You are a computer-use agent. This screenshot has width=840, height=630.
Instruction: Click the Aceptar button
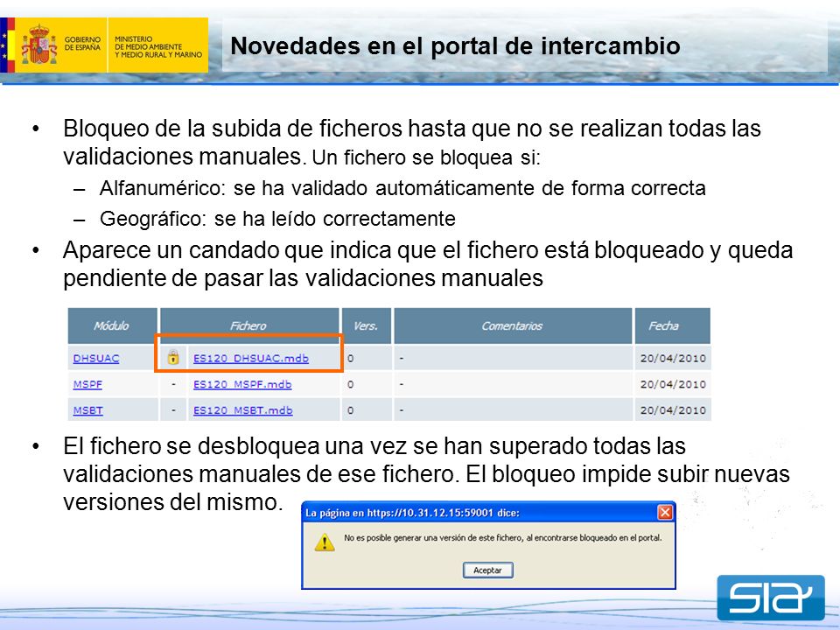point(487,570)
